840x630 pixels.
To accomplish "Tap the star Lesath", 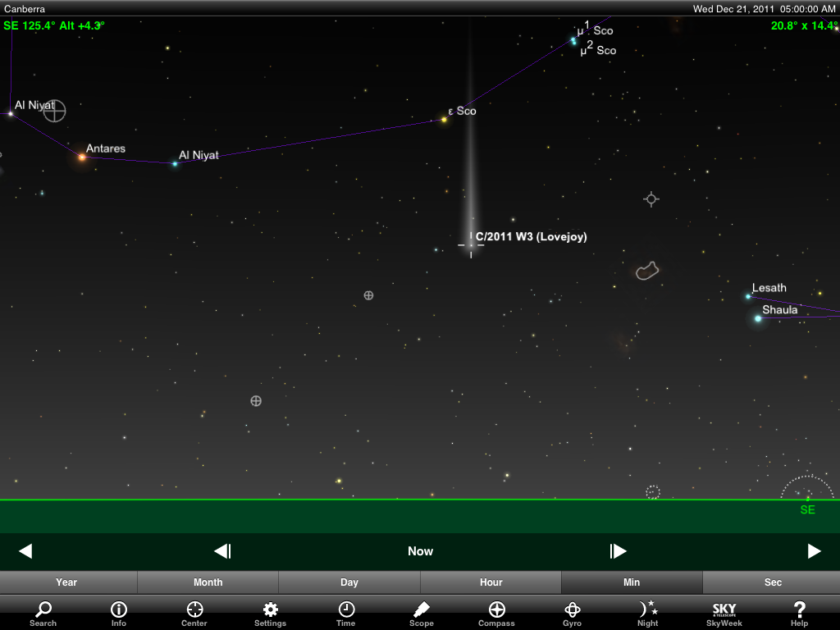I will (x=748, y=296).
